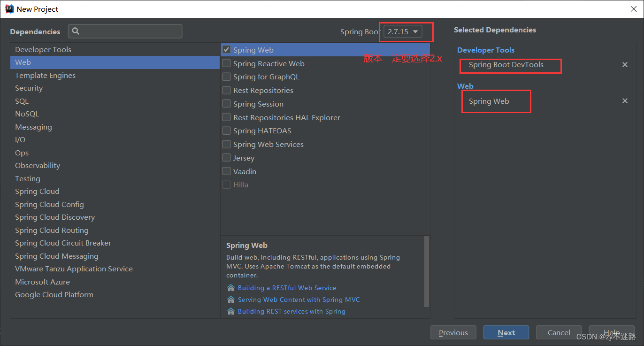
Task: Choose the I/O category
Action: (x=115, y=140)
